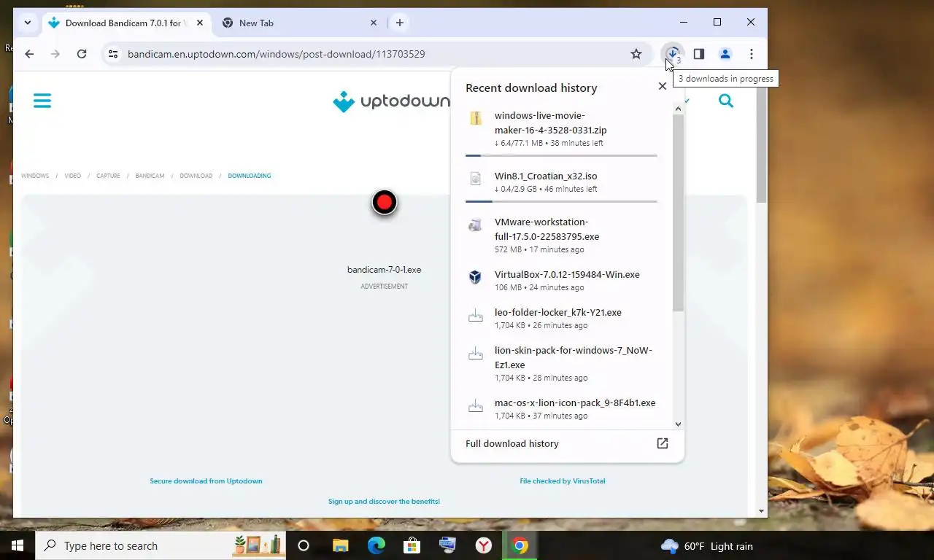
Task: Click the open-in-new-tab icon beside Full download history
Action: tap(663, 443)
